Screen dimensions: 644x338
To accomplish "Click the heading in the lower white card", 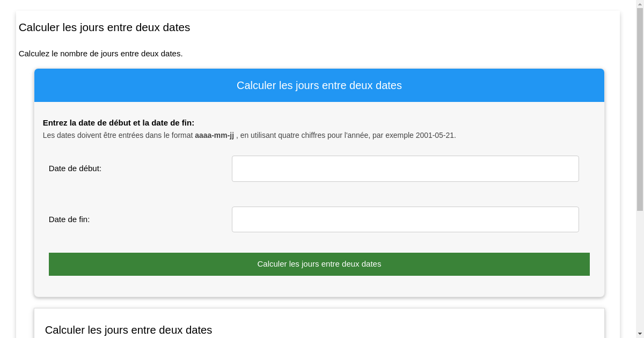I will click(128, 330).
